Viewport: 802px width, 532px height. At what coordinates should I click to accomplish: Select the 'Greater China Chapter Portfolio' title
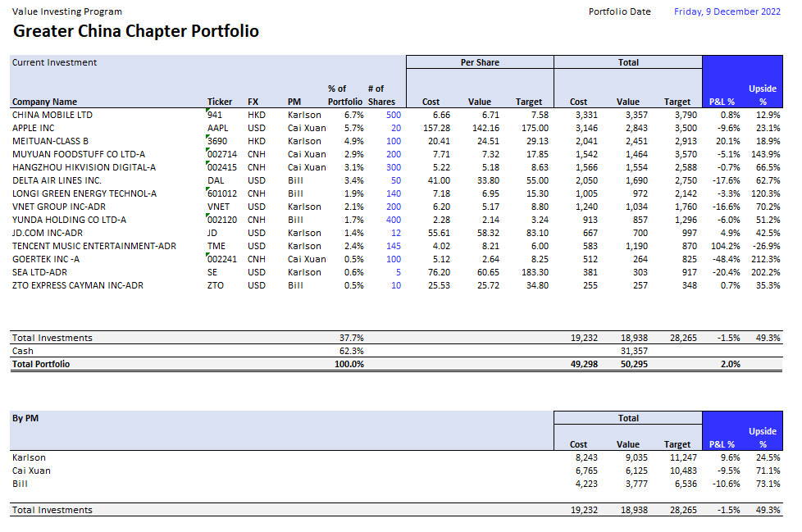point(136,30)
